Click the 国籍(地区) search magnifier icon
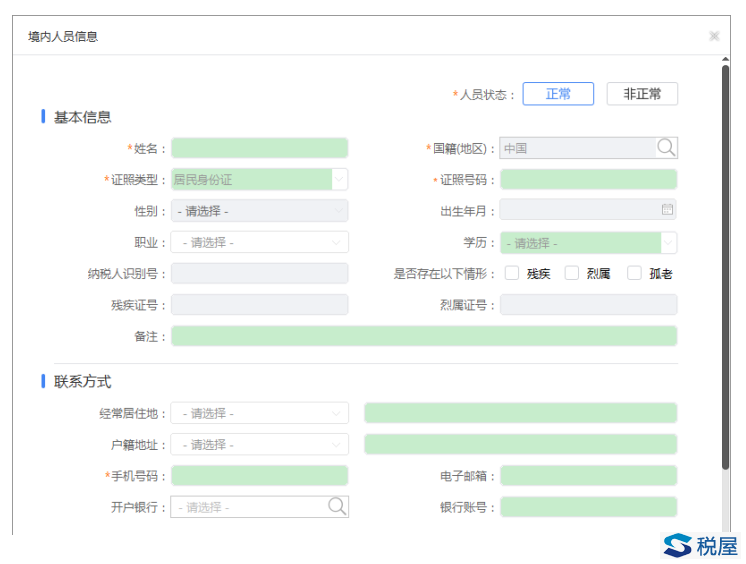Viewport: 746px width, 564px height. point(666,148)
